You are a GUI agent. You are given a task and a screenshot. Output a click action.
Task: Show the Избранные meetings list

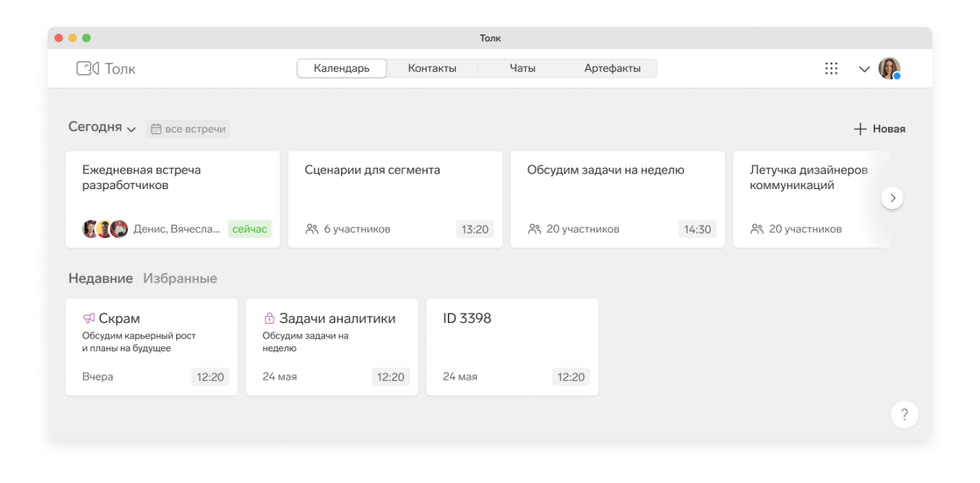(x=180, y=279)
